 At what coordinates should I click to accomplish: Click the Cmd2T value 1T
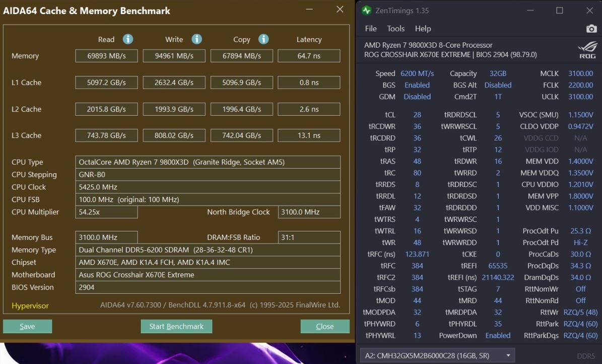[498, 97]
